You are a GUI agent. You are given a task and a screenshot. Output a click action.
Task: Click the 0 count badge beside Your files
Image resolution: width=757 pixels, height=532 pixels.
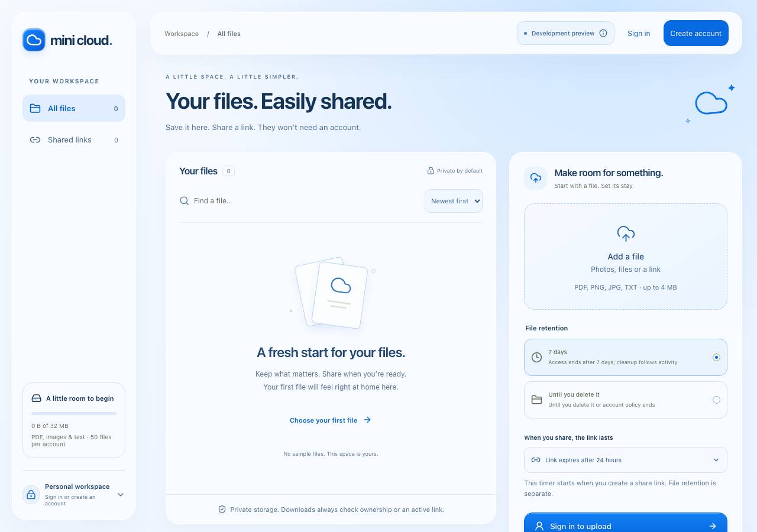click(228, 171)
